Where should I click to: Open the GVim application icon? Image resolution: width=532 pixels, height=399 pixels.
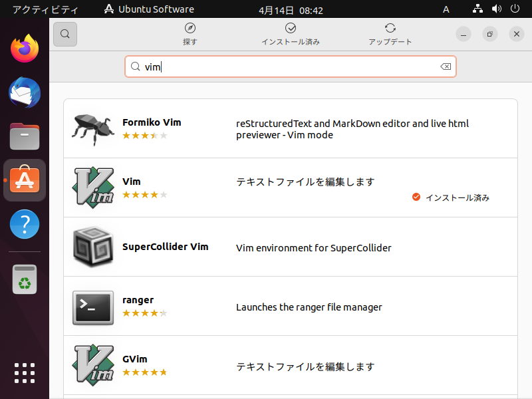click(93, 365)
